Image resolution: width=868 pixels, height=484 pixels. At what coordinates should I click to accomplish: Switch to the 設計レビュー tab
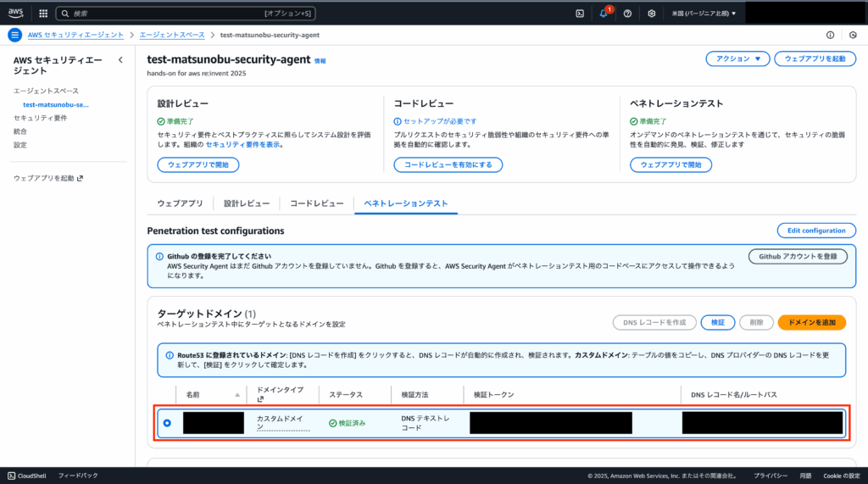[247, 203]
